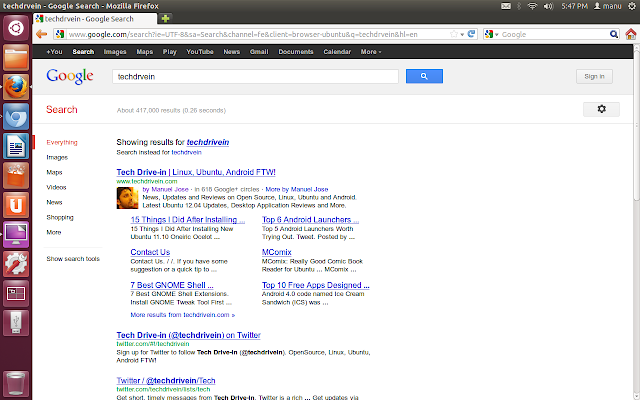640x400 pixels.
Task: Click the USB drive launcher icon
Action: click(16, 322)
